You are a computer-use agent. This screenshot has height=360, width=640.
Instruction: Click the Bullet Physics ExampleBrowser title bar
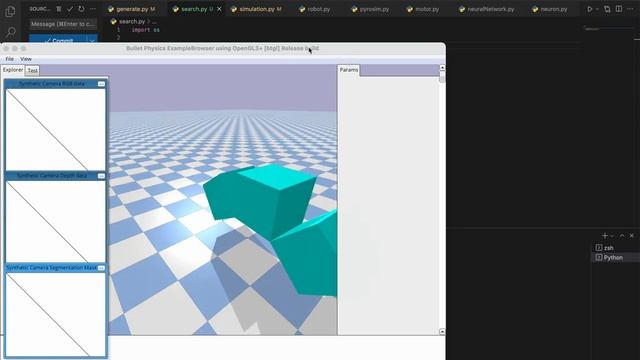[222, 48]
